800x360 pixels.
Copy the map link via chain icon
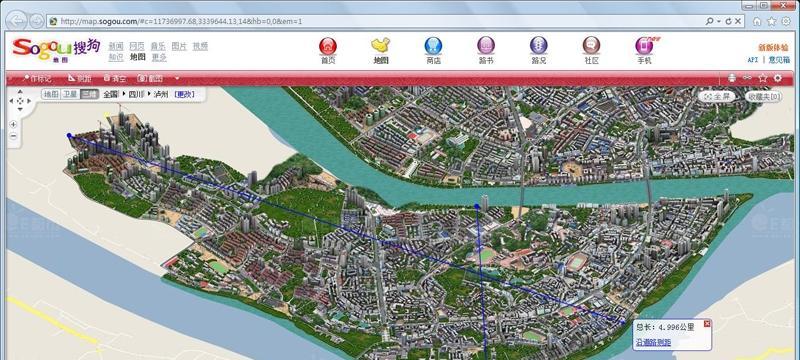[x=747, y=78]
